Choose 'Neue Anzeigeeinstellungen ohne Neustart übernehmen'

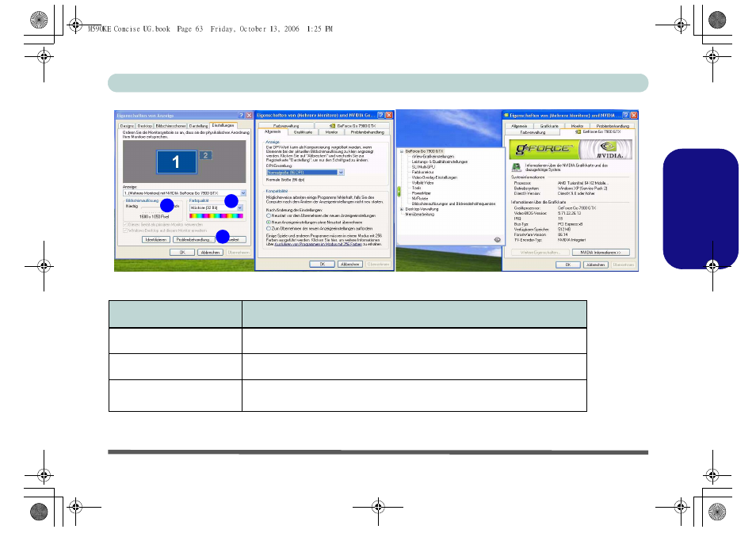269,221
